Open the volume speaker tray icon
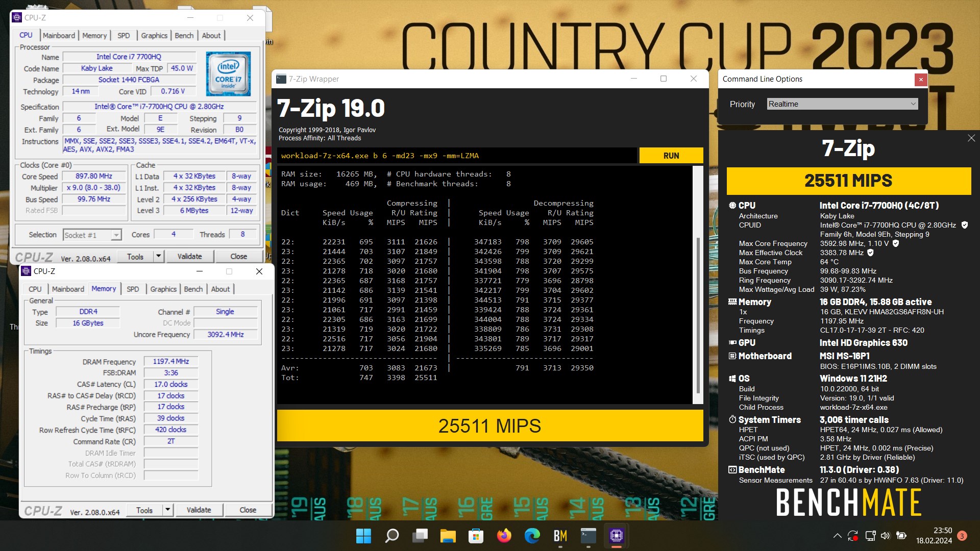The height and width of the screenshot is (551, 980). (x=885, y=536)
